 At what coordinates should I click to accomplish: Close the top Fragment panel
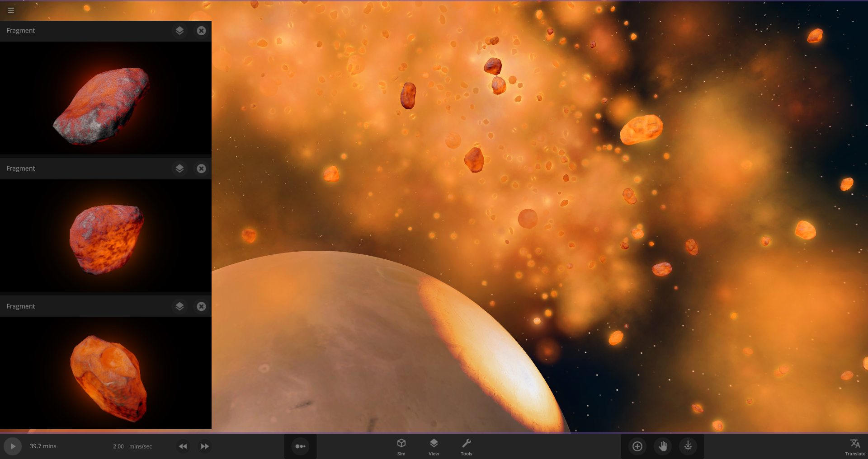pyautogui.click(x=201, y=31)
